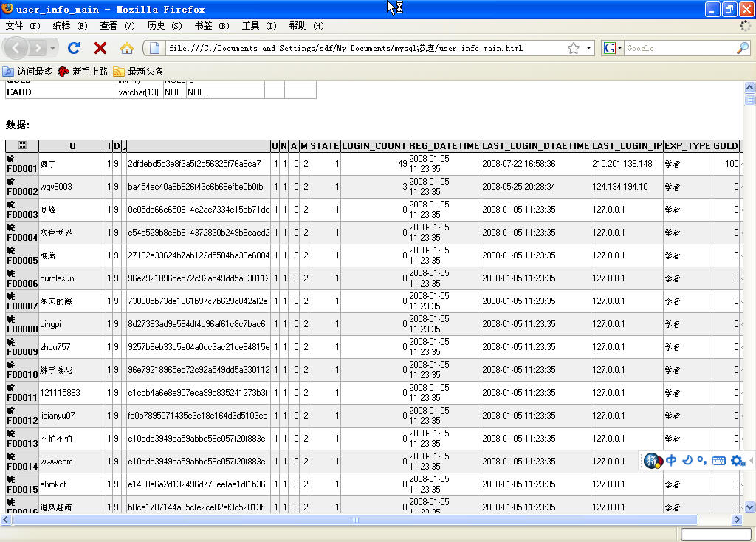Click the search magnifier icon
This screenshot has width=756, height=542.
click(743, 48)
